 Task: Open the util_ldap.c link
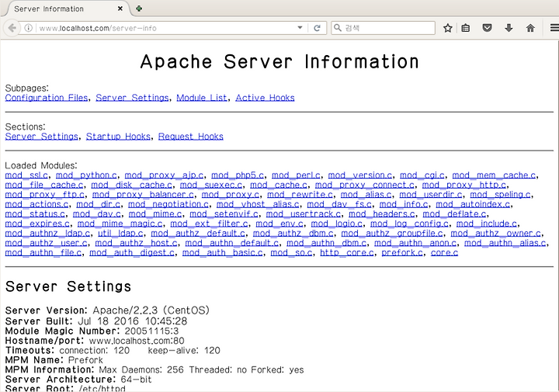[x=120, y=233]
